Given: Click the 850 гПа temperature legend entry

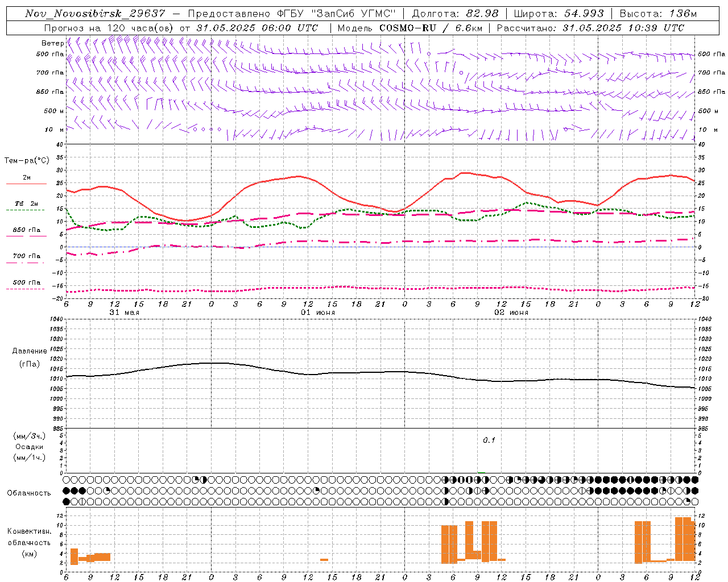Looking at the screenshot, I should tap(27, 230).
